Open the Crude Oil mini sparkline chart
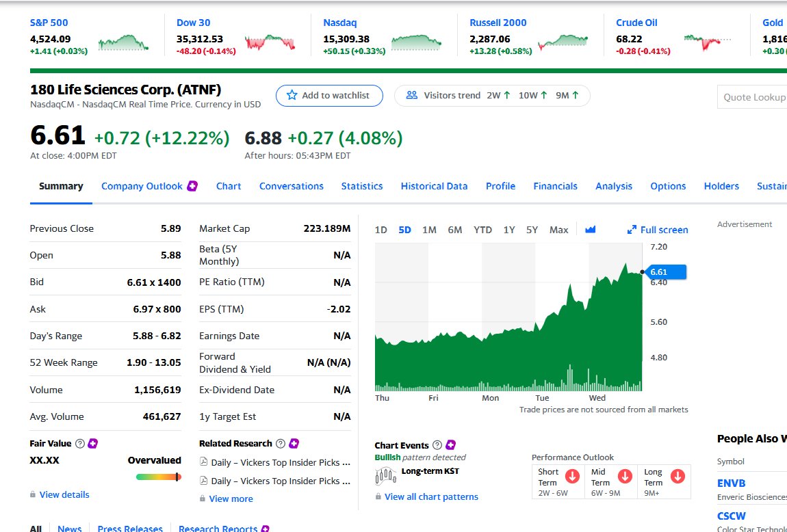Screen dimensions: 787x532 click(x=708, y=43)
